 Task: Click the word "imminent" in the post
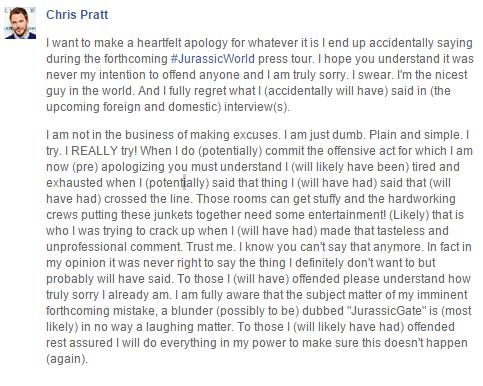pyautogui.click(x=445, y=295)
